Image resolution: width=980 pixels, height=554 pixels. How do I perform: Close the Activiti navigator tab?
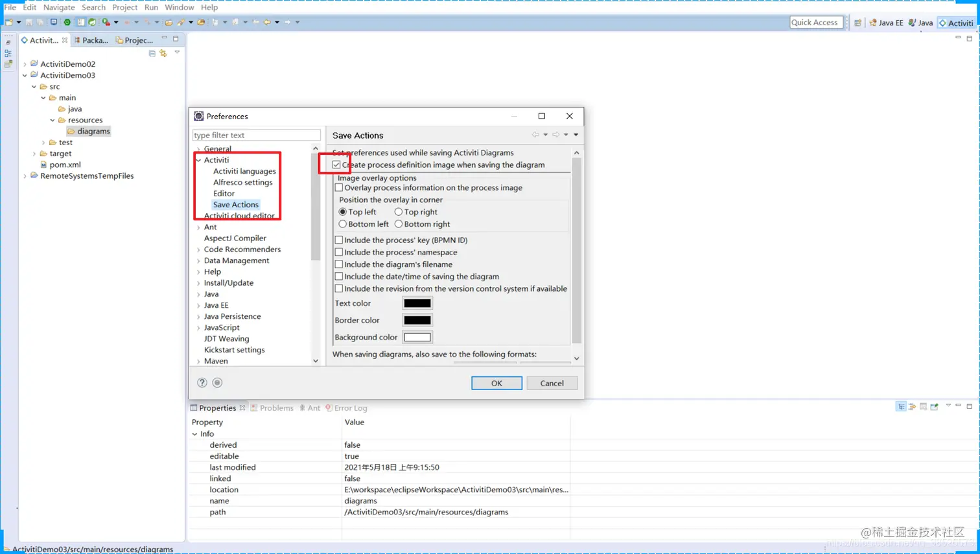tap(65, 40)
